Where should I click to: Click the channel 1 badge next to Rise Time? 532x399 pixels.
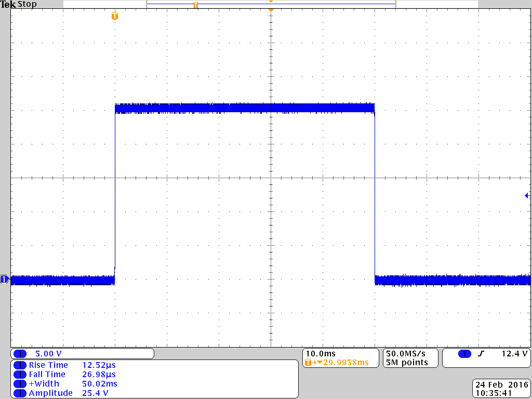20,365
